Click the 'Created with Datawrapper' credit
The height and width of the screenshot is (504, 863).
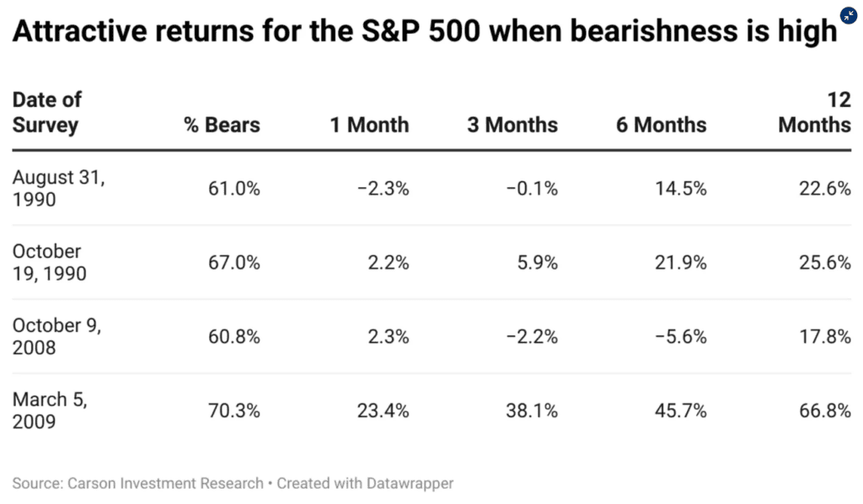365,484
